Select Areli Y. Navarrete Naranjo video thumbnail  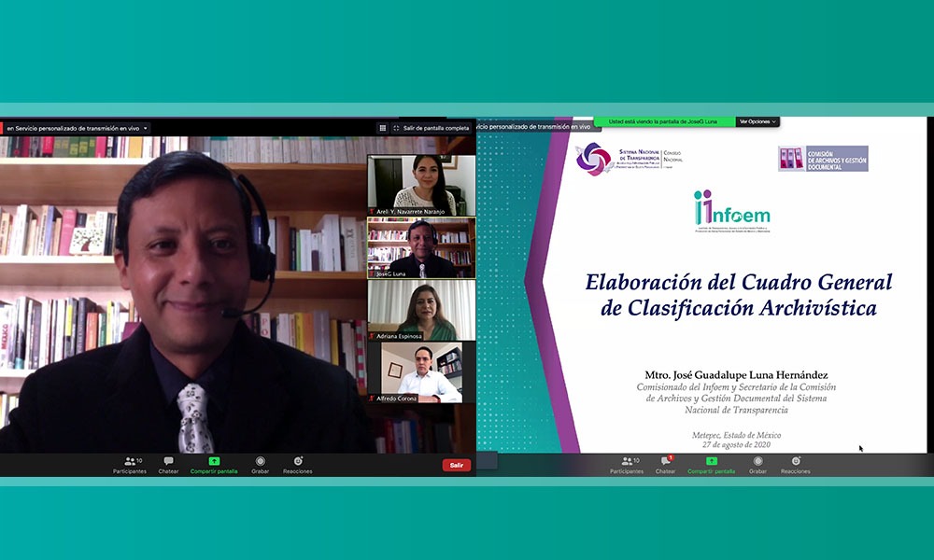click(x=421, y=185)
